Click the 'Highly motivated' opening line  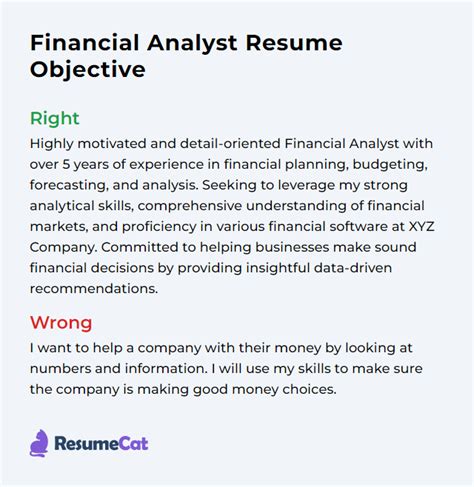pos(231,144)
